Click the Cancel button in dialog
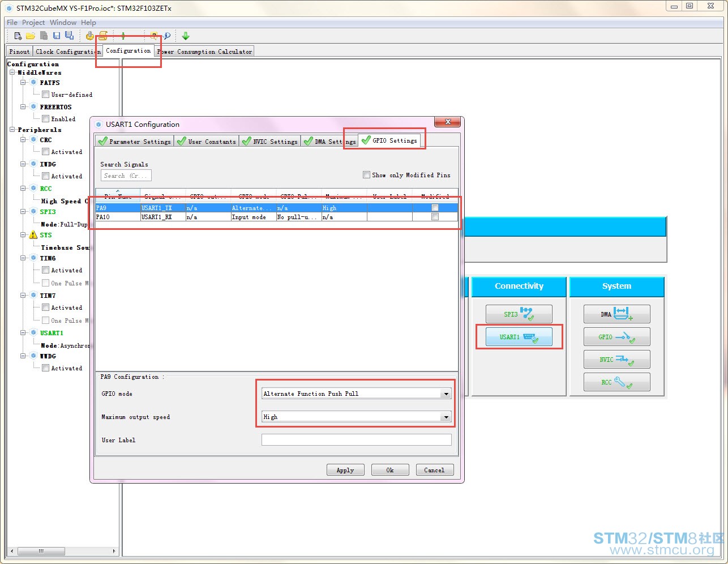Image resolution: width=728 pixels, height=564 pixels. 434,470
